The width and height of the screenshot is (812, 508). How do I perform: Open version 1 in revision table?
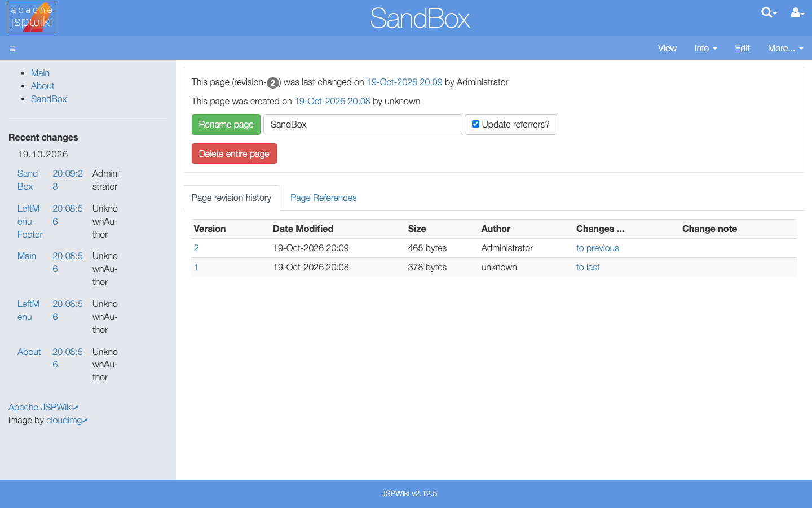196,267
